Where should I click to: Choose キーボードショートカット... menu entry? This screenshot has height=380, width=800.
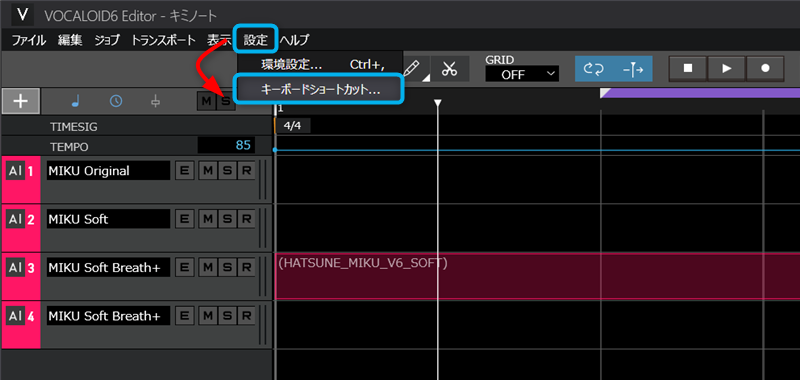click(x=319, y=90)
